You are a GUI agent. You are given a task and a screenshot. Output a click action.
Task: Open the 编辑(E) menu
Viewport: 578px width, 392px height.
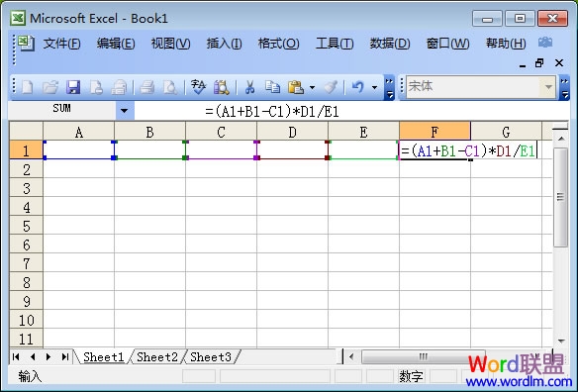[116, 44]
